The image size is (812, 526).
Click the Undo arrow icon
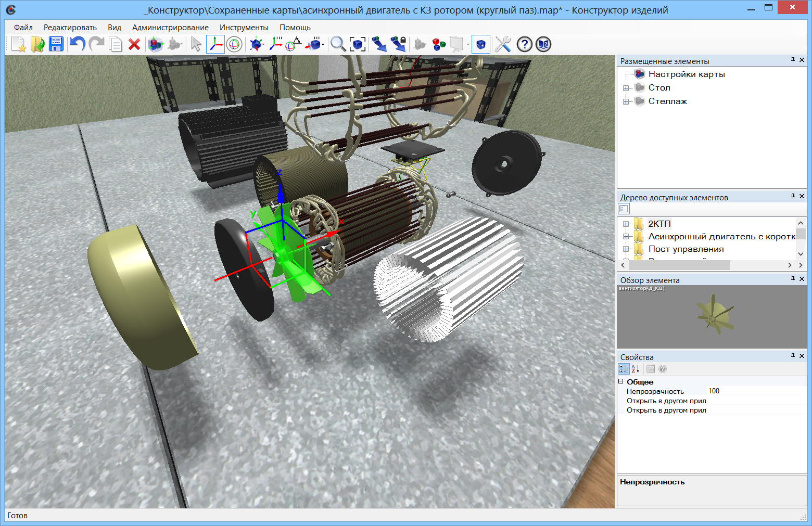click(x=77, y=44)
